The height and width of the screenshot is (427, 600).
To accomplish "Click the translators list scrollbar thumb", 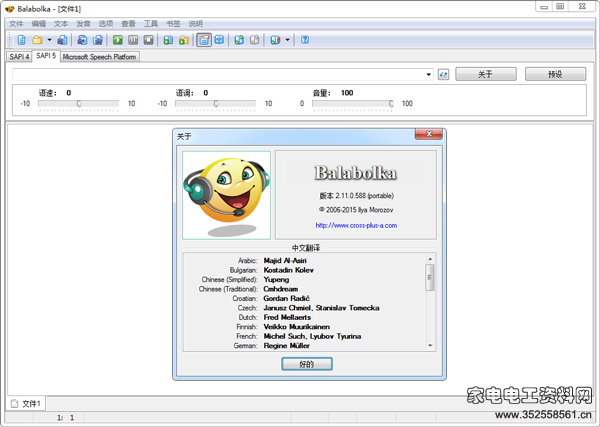I will (430, 277).
